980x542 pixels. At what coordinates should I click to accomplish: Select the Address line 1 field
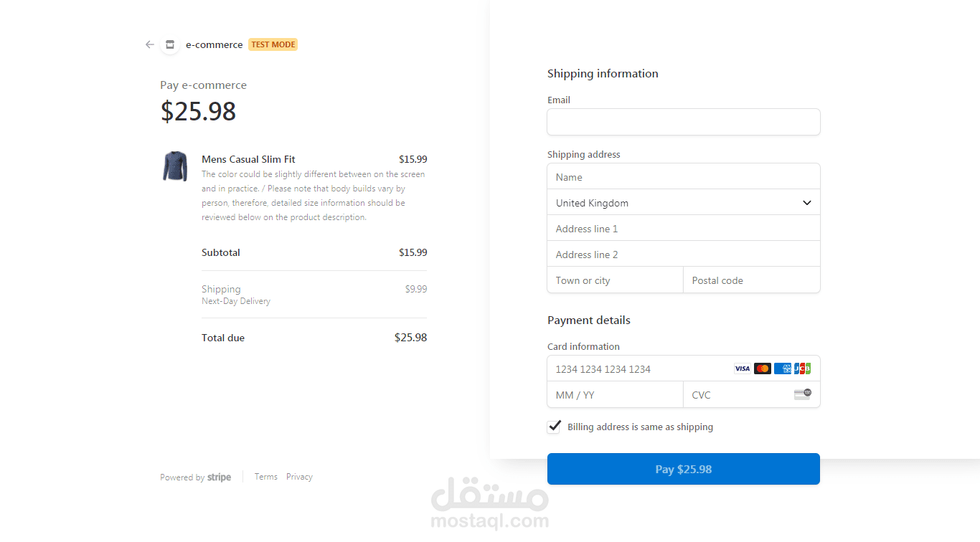click(683, 229)
